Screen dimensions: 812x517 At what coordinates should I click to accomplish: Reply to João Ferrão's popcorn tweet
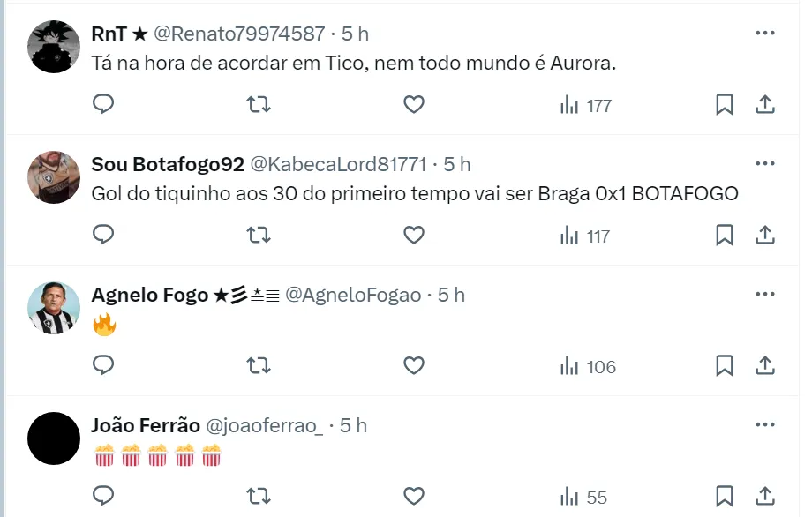click(103, 497)
